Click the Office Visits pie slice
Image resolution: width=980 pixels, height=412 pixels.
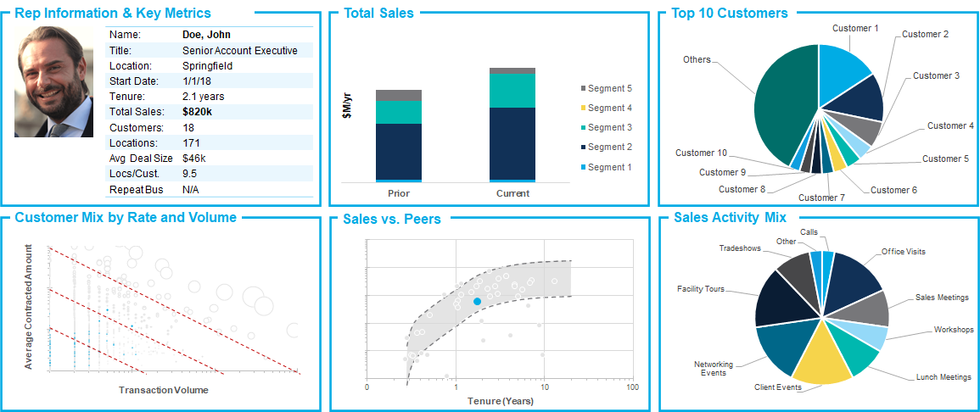coord(853,285)
